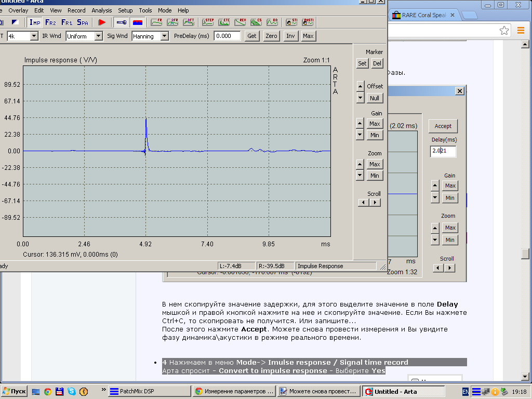Increase the impulse response Offset with up arrow
Screen dimensions: 532x399
(x=360, y=86)
